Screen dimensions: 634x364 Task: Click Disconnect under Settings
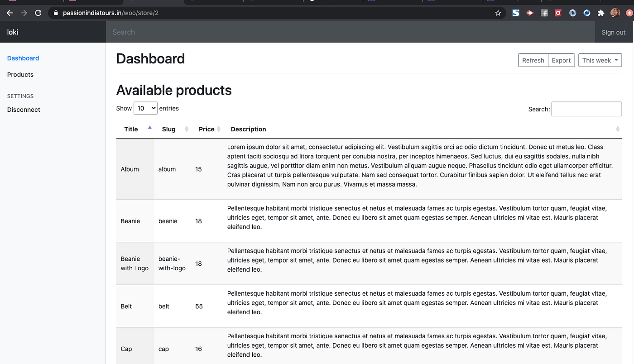pyautogui.click(x=24, y=110)
